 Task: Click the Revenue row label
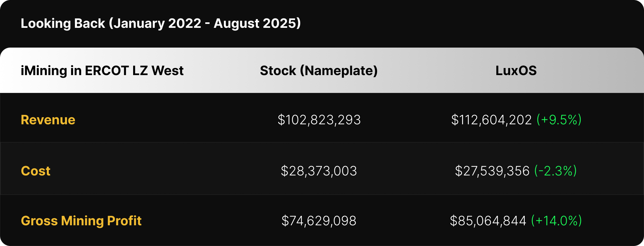(48, 120)
